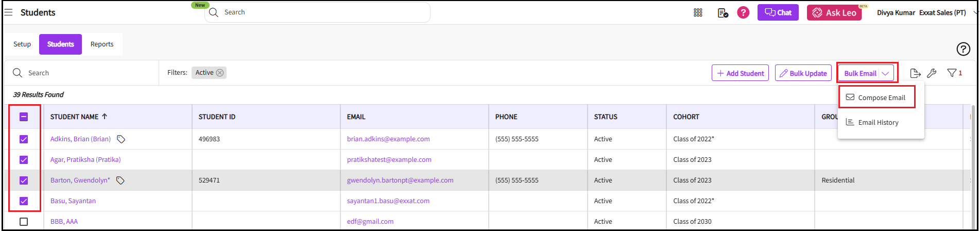Sort by Student Name column arrow
Image resolution: width=980 pixels, height=231 pixels.
[105, 117]
